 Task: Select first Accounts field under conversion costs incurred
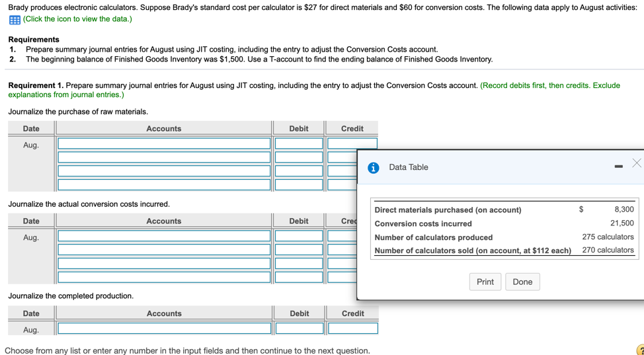tap(164, 236)
